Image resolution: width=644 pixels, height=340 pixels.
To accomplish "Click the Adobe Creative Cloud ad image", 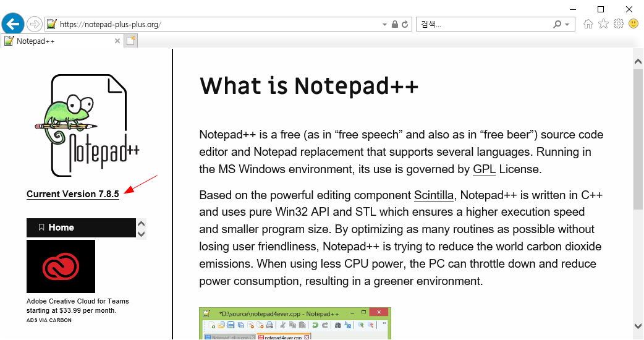I will pos(61,266).
